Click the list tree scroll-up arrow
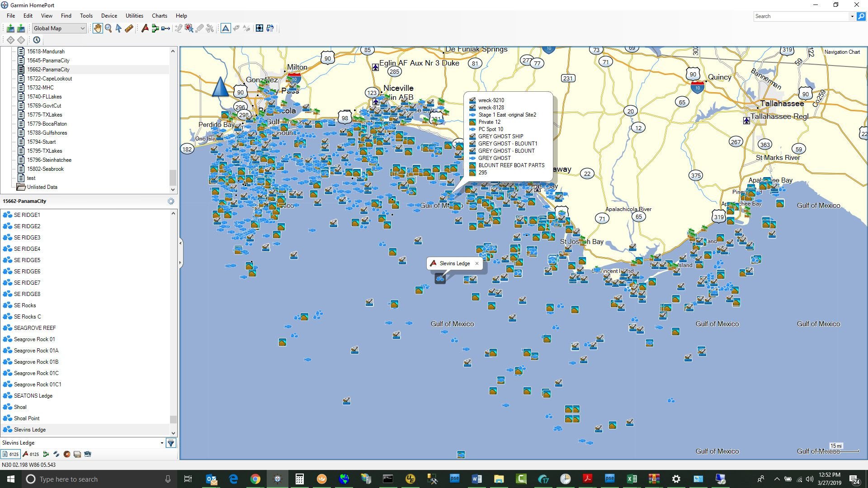 pos(173,51)
